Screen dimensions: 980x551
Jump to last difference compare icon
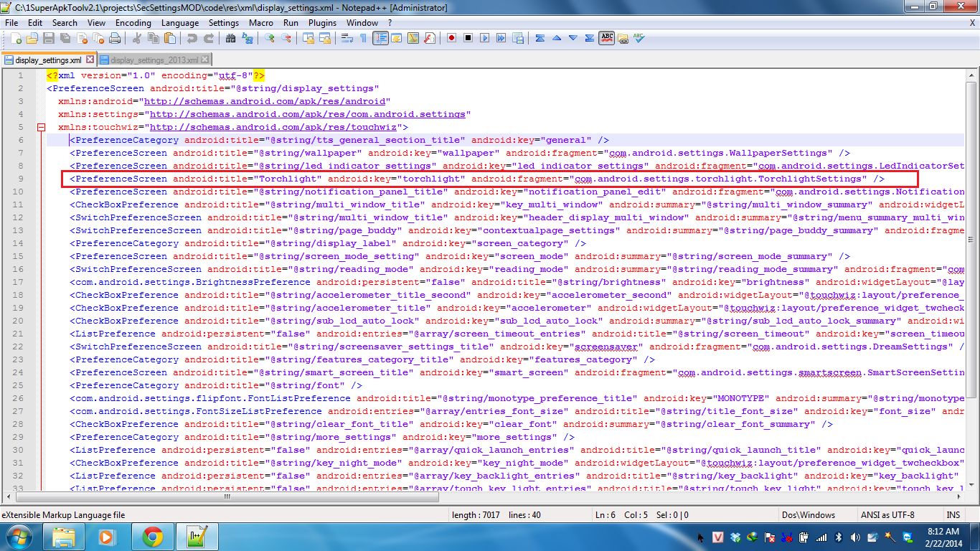589,38
